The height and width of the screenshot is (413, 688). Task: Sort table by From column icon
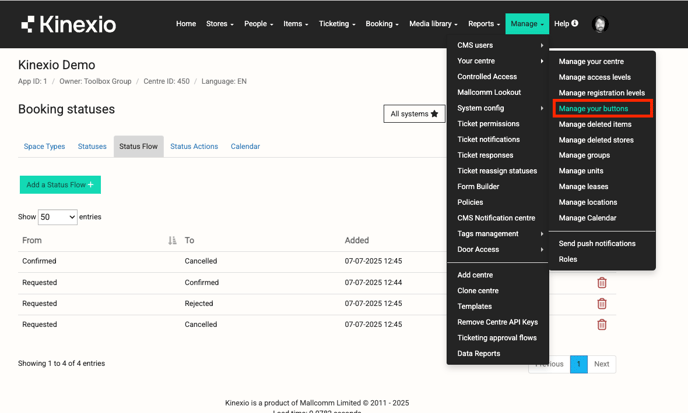[172, 241]
